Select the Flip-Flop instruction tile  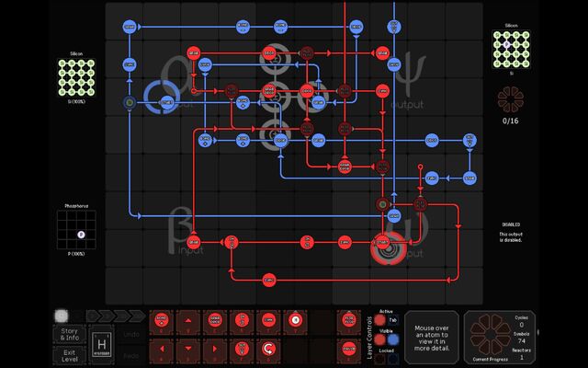tap(349, 322)
